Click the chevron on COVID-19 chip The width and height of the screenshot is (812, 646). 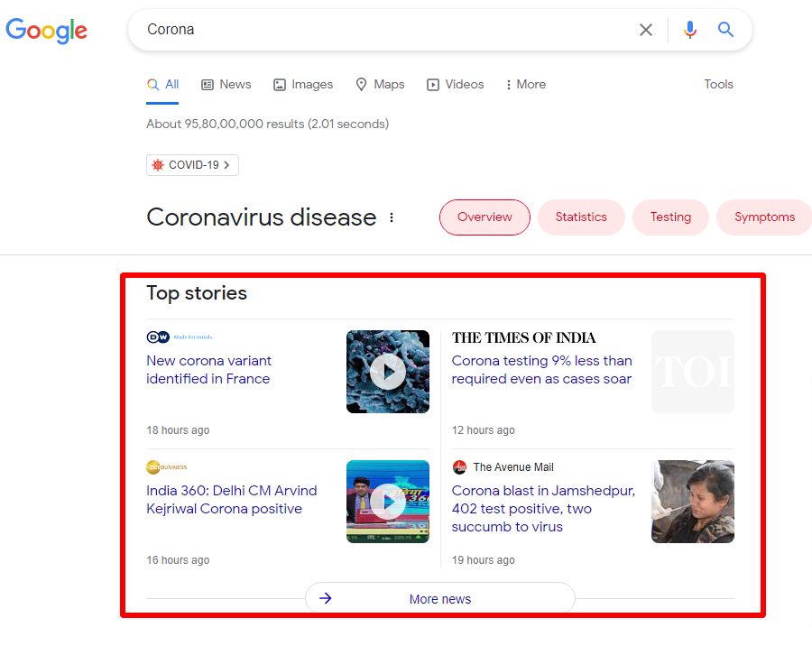click(x=226, y=165)
